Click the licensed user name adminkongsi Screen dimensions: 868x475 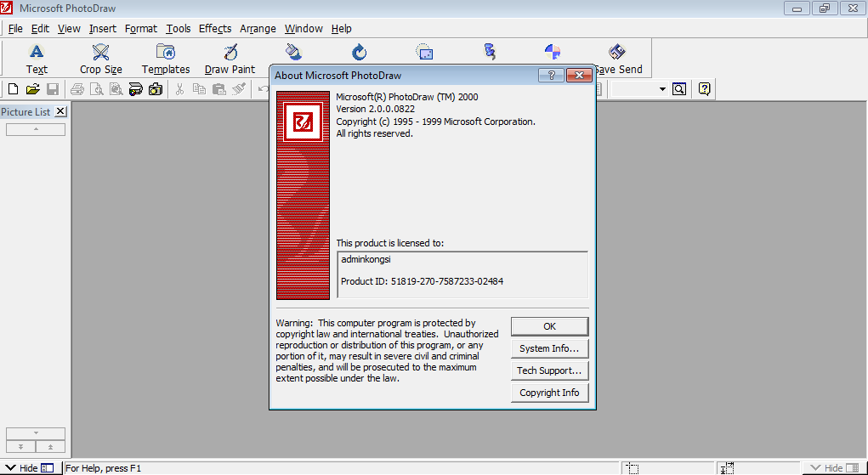(366, 258)
